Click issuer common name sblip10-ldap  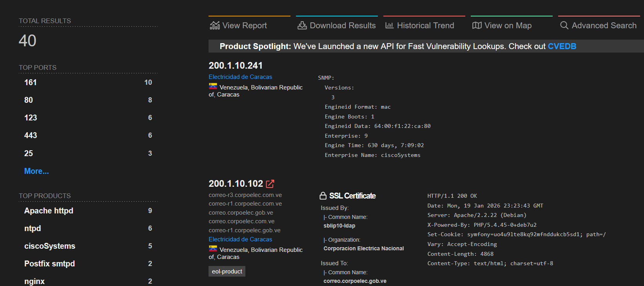[339, 226]
